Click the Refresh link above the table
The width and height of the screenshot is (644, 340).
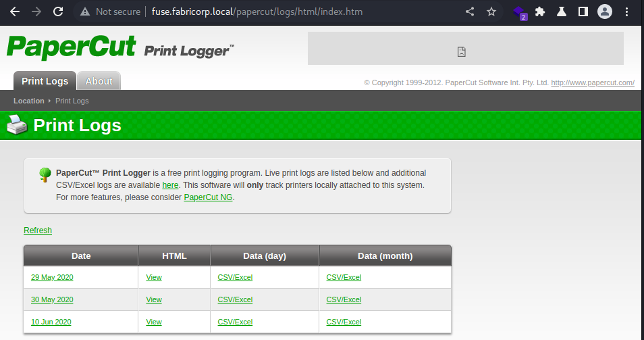pos(38,230)
